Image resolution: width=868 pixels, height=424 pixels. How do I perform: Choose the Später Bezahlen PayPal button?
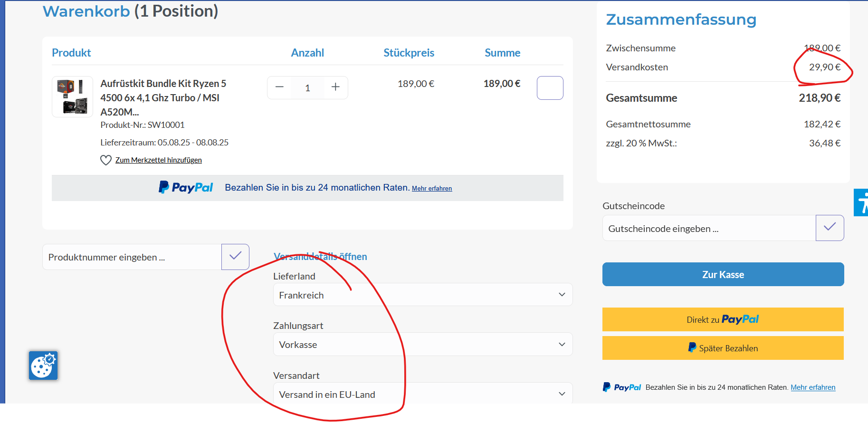click(x=723, y=348)
